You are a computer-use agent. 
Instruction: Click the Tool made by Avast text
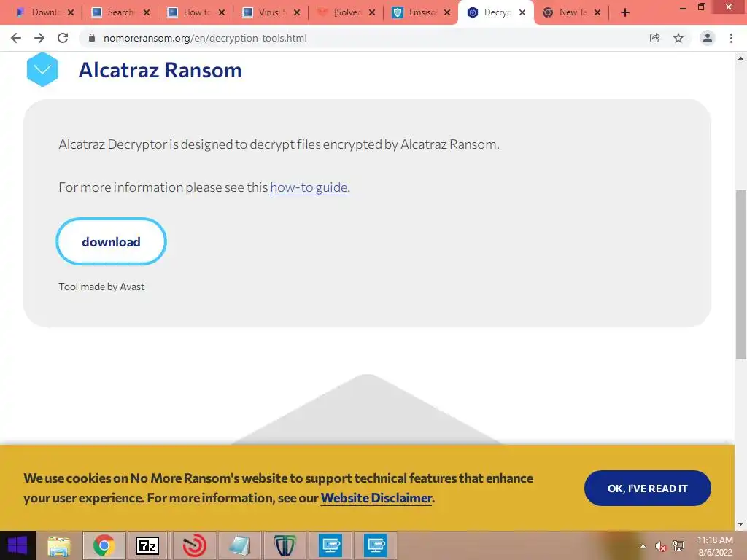(x=101, y=287)
